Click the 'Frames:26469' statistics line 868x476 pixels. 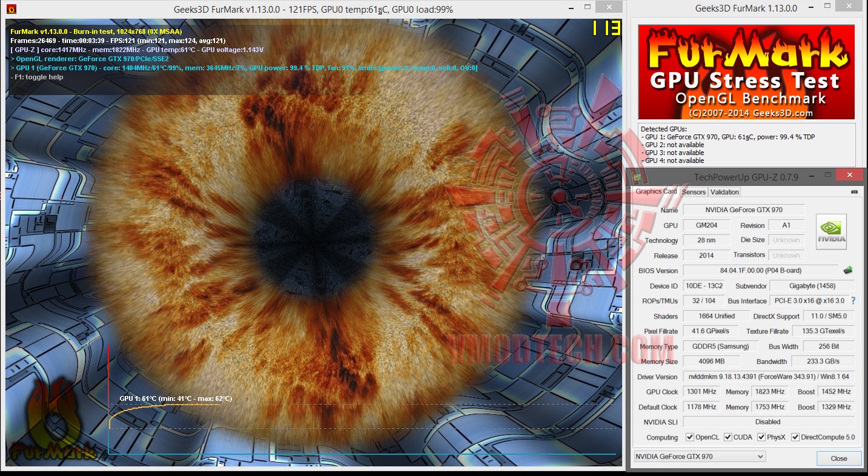coord(118,41)
